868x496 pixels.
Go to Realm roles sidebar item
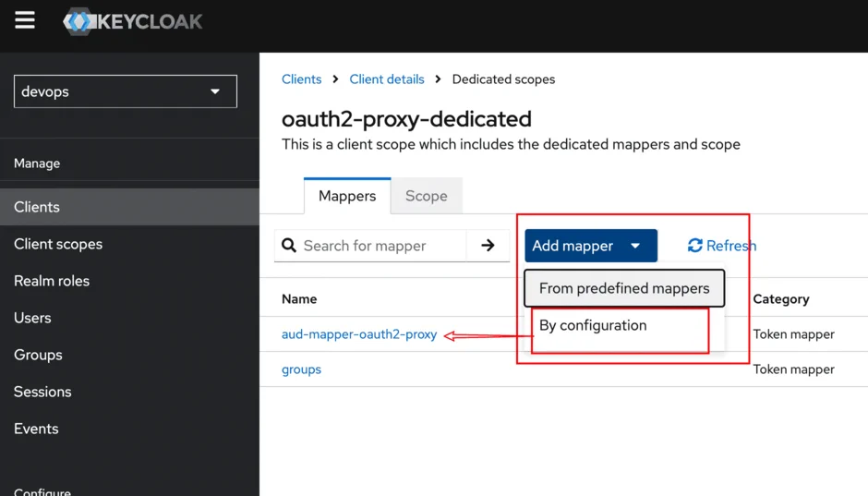(52, 281)
